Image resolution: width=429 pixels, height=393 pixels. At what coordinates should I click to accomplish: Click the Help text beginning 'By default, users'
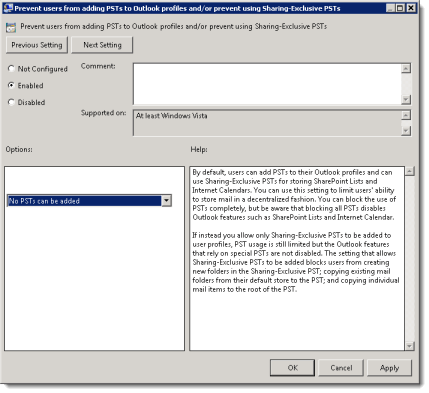(x=294, y=195)
